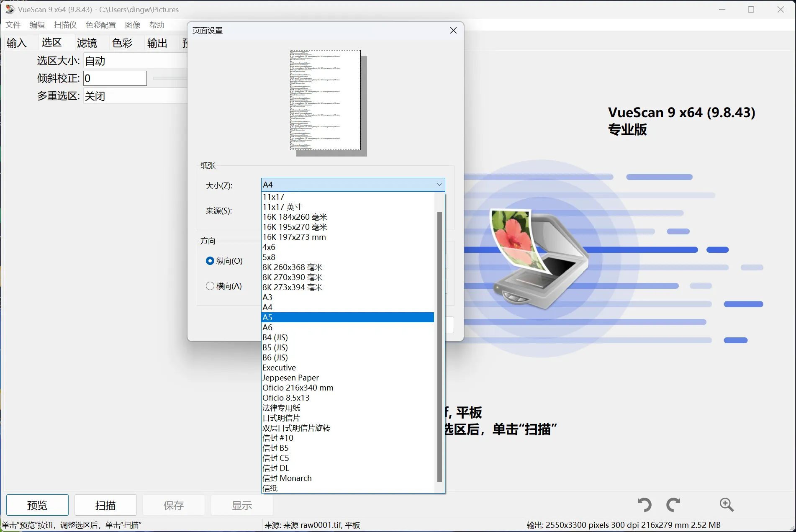Select 纵向 portrait orientation

(x=210, y=261)
